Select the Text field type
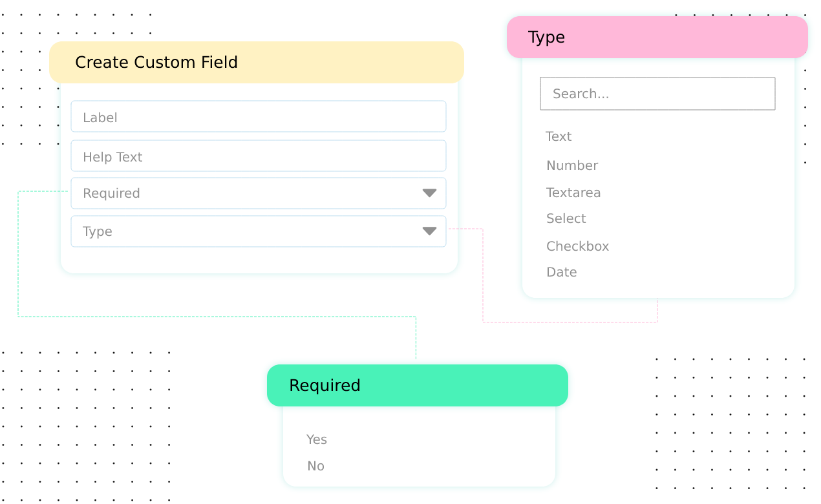The image size is (821, 504). pos(559,136)
